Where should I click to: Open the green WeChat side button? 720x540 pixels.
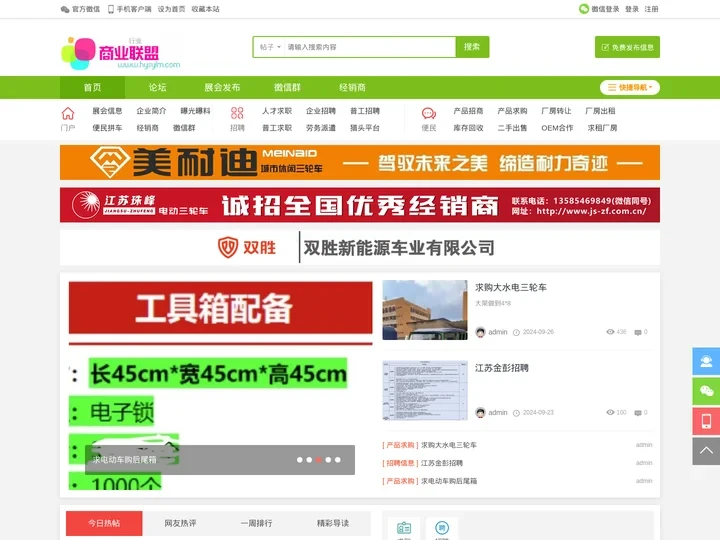click(x=706, y=391)
